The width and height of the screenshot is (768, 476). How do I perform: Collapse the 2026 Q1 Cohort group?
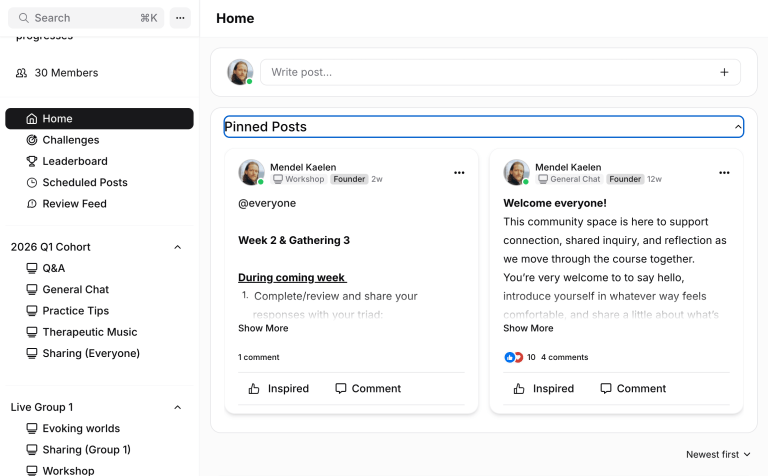point(178,247)
